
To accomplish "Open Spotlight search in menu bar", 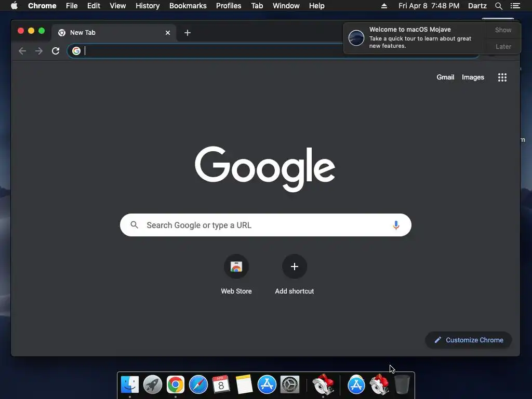I will click(x=498, y=6).
